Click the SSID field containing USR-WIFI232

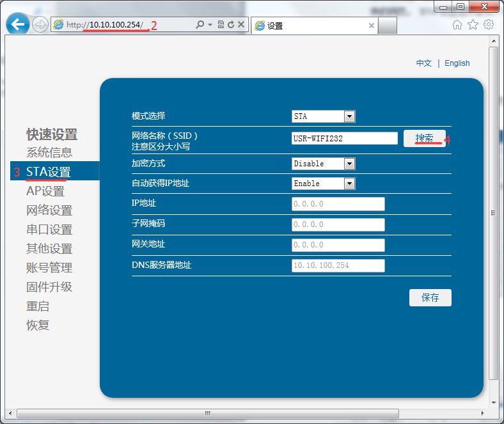click(x=344, y=138)
